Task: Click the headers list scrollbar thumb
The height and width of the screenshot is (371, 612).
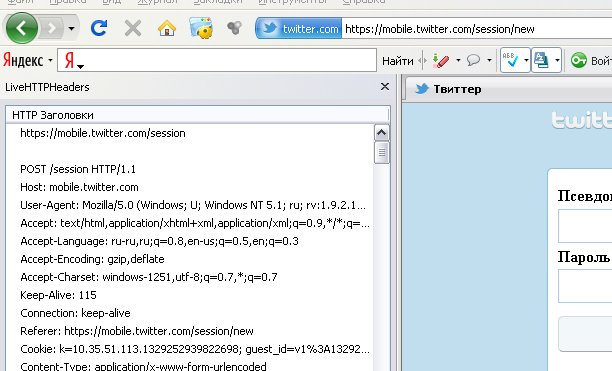Action: pyautogui.click(x=381, y=153)
